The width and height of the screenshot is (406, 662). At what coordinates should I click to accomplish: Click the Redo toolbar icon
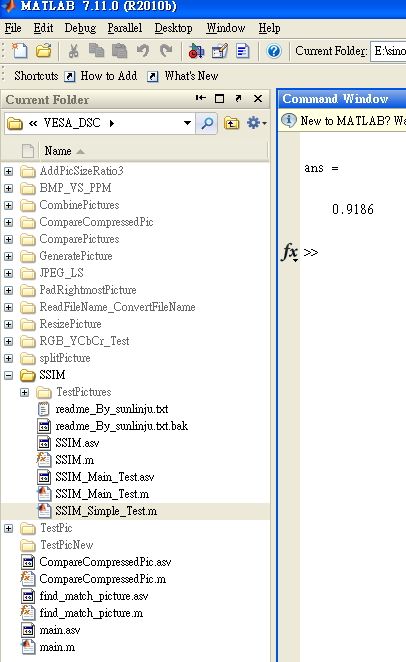click(166, 52)
